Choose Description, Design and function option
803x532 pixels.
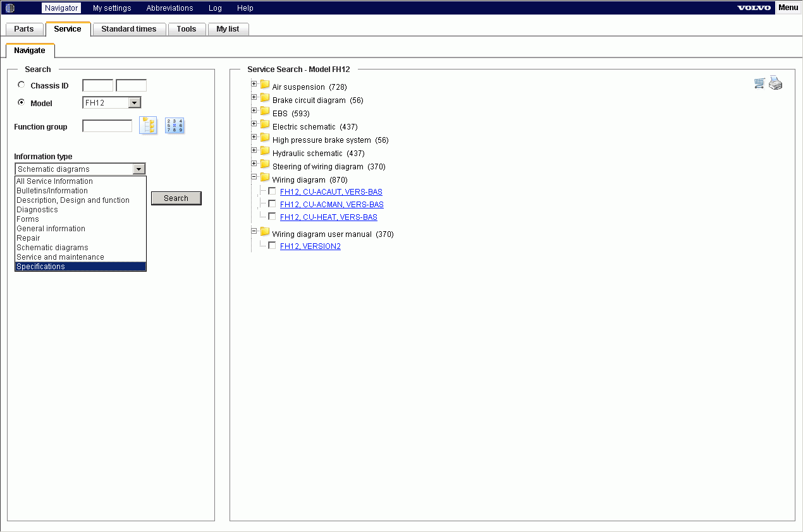click(80, 200)
